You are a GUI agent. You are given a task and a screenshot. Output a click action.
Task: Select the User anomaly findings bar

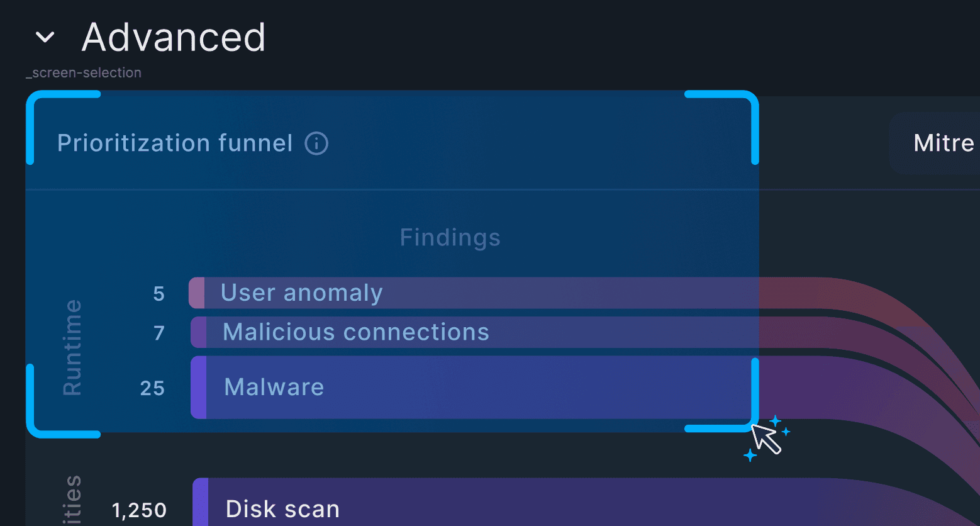(x=472, y=293)
